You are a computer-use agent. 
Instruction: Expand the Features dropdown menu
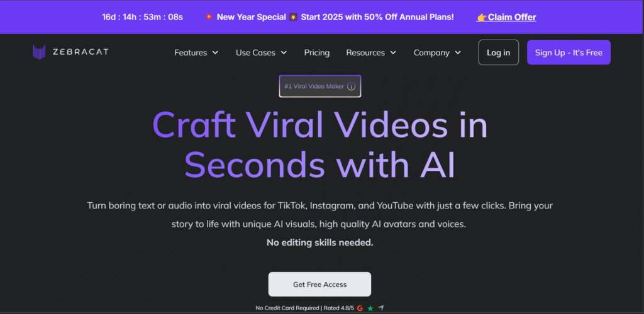coord(196,53)
